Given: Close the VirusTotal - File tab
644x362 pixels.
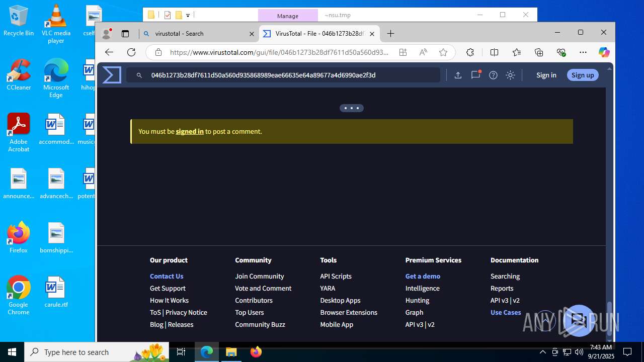Looking at the screenshot, I should (x=372, y=34).
